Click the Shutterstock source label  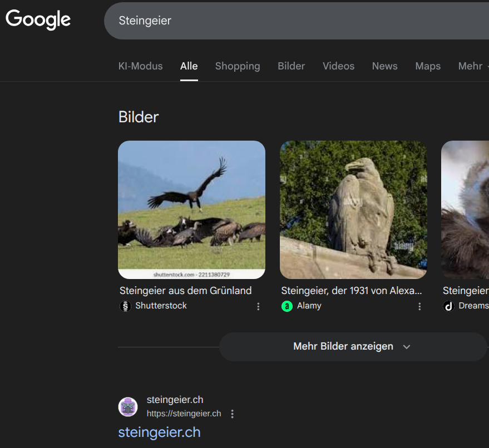(x=161, y=306)
